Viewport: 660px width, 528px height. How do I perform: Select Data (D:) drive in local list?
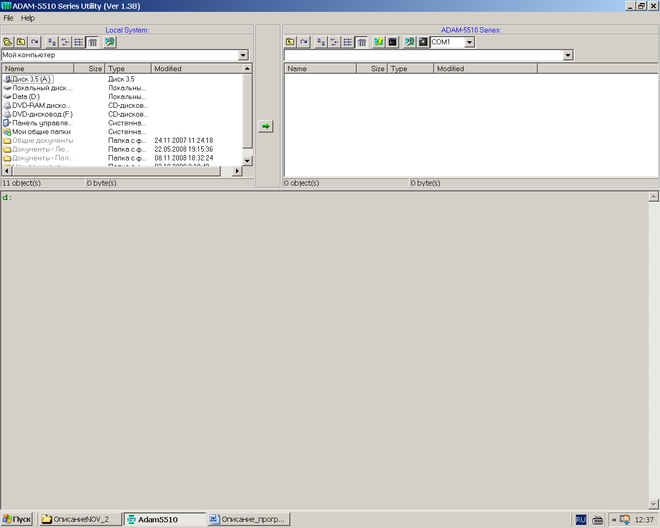click(26, 96)
